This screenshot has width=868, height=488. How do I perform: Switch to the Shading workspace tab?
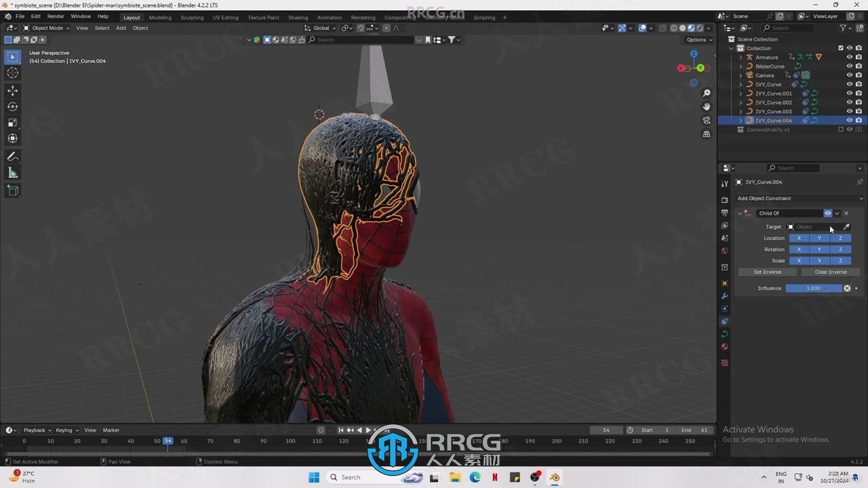point(298,18)
